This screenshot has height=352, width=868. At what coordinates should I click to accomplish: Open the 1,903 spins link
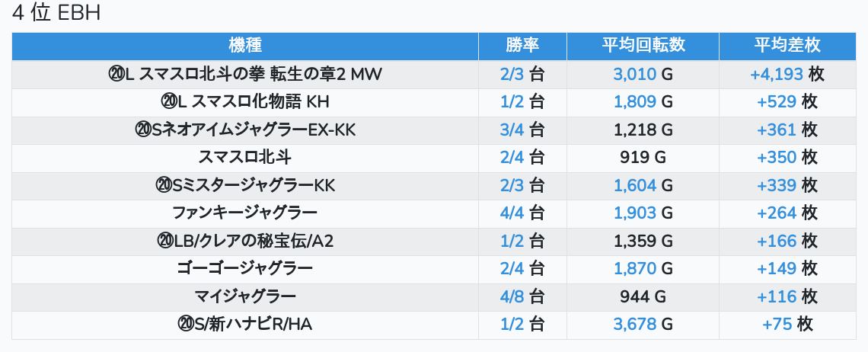tap(634, 213)
